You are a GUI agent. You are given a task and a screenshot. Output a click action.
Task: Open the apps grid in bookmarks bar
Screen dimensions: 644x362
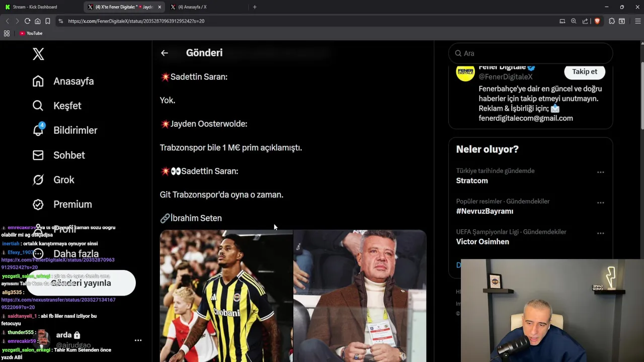tap(7, 33)
